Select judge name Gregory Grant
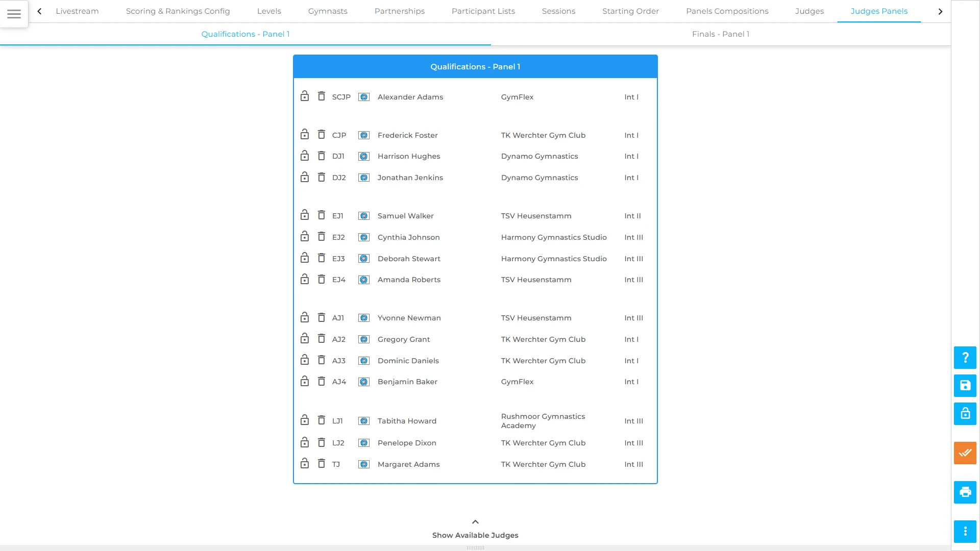The width and height of the screenshot is (980, 551). coord(404,339)
